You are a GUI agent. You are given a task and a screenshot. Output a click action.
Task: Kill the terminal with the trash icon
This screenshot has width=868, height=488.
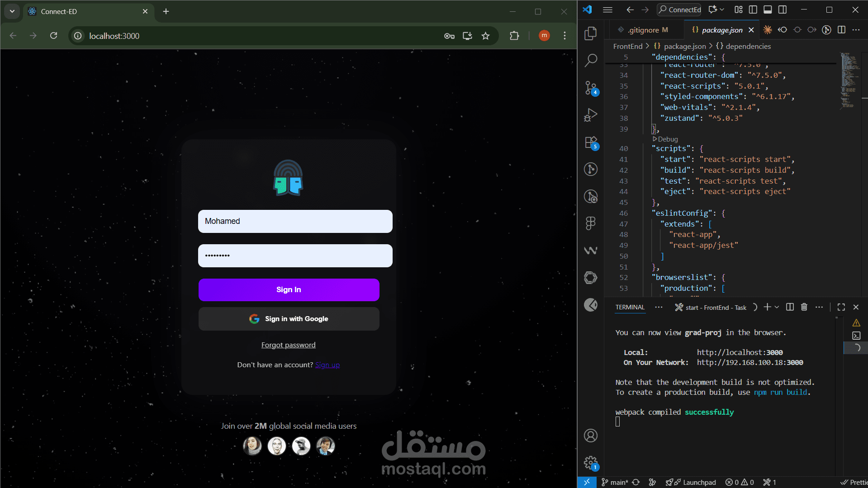(804, 307)
